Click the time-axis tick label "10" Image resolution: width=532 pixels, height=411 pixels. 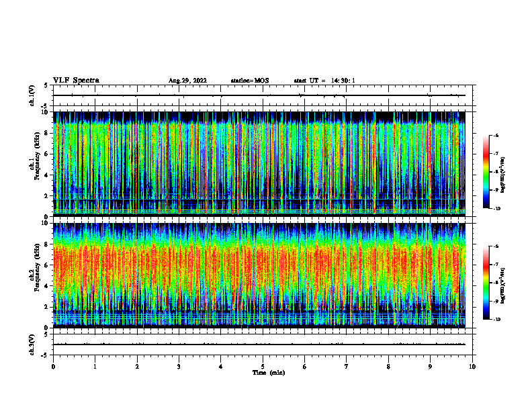tap(472, 367)
